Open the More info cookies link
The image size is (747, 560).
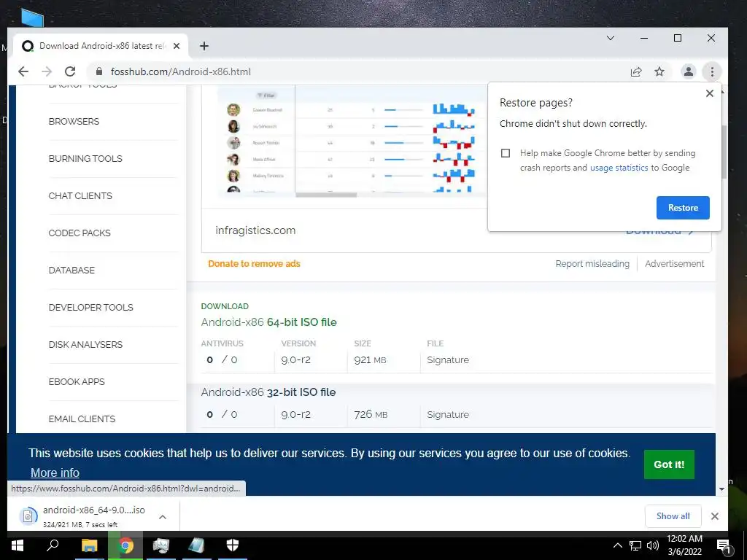pos(55,472)
